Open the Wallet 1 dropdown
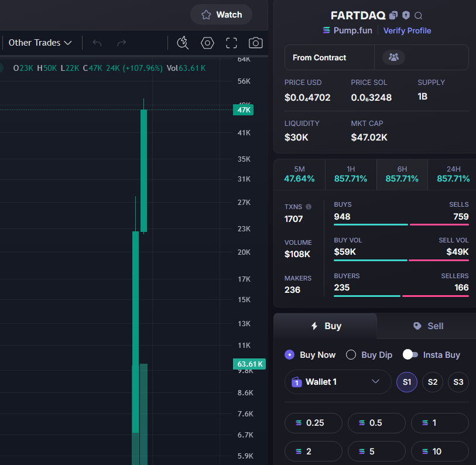Image resolution: width=476 pixels, height=465 pixels. [x=338, y=382]
